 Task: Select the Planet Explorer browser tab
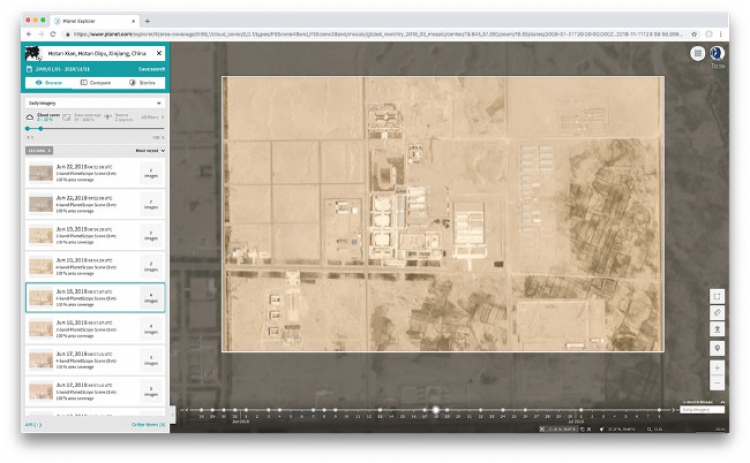pos(95,21)
